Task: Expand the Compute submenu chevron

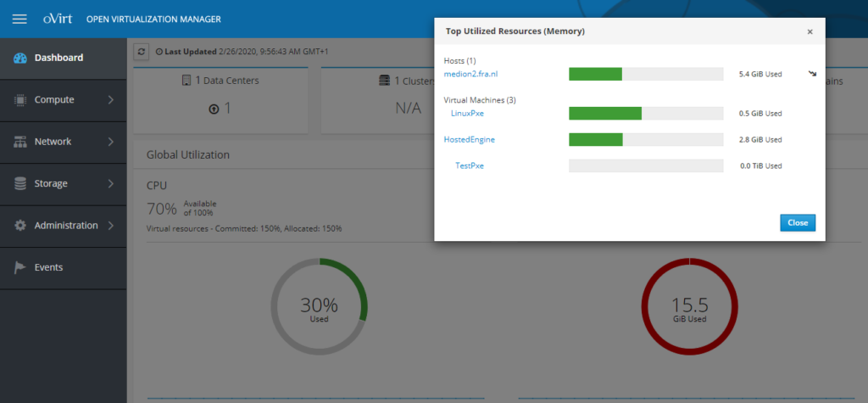Action: pos(111,100)
